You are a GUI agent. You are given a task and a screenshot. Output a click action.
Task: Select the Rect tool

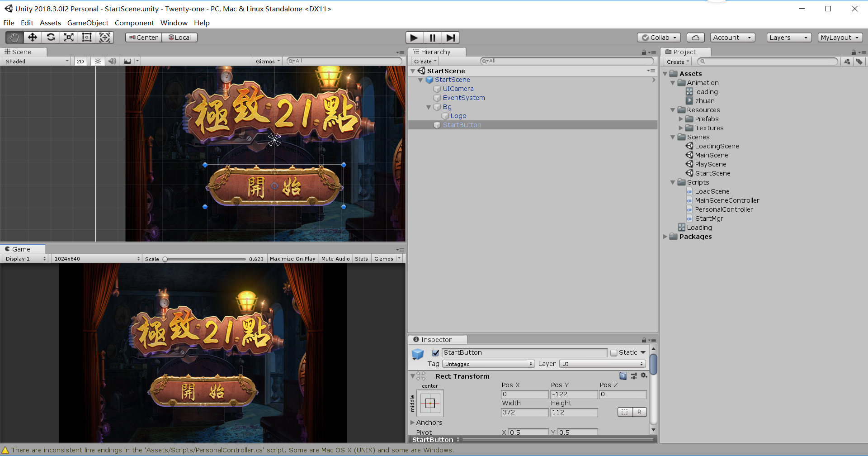pyautogui.click(x=87, y=38)
